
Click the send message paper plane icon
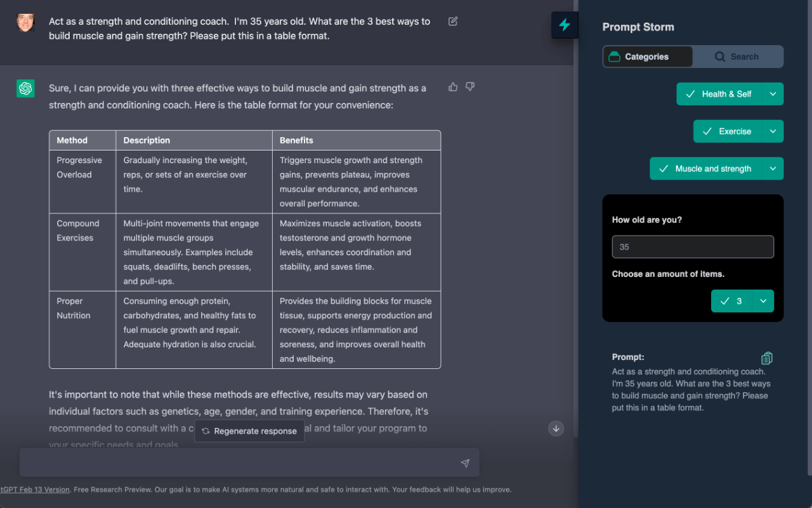465,464
